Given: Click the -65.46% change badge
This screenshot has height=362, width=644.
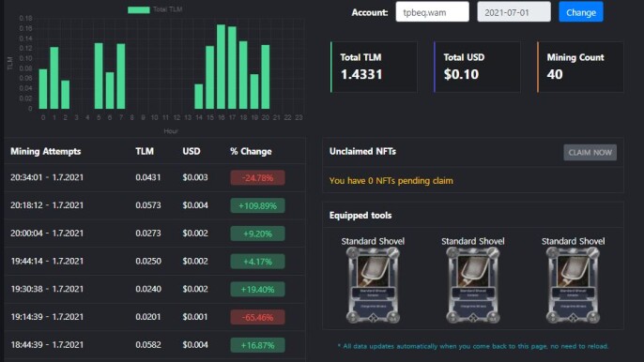Looking at the screenshot, I should [x=257, y=317].
